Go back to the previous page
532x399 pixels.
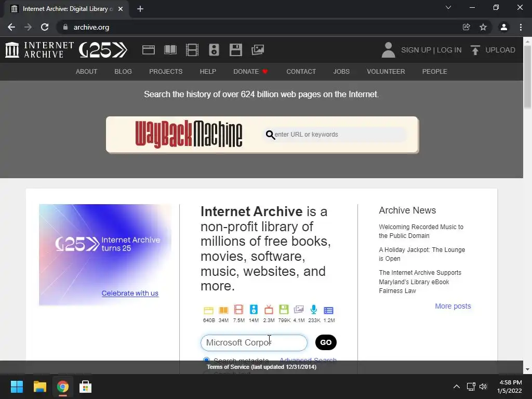tap(11, 27)
